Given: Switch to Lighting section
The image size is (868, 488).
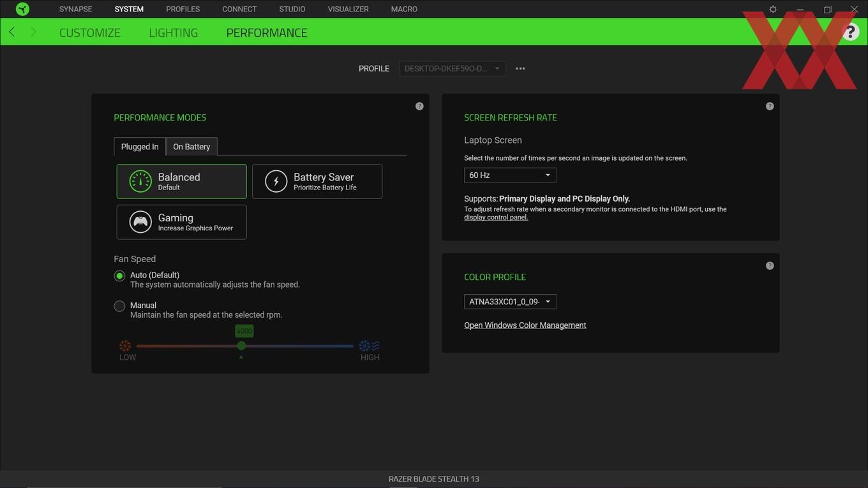Looking at the screenshot, I should pos(174,33).
